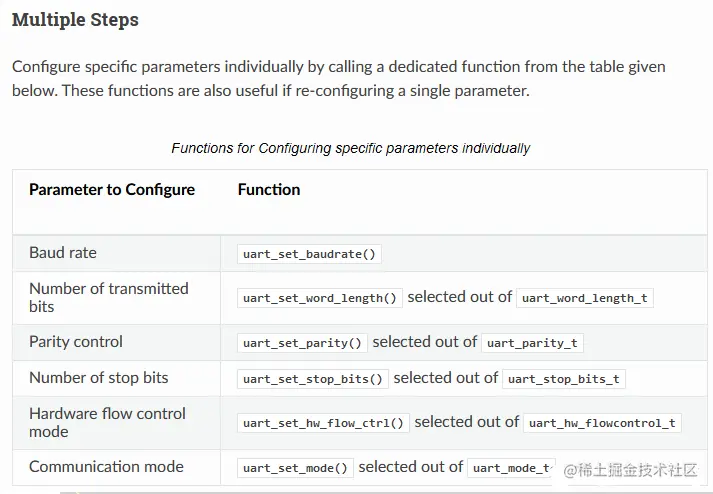Image resolution: width=713 pixels, height=494 pixels.
Task: Follow the uart_set_hw_flow_ctrl() link
Action: pyautogui.click(x=323, y=423)
